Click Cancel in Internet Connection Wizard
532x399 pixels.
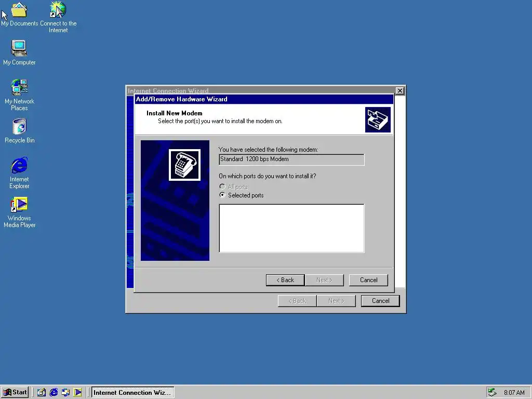pos(380,301)
